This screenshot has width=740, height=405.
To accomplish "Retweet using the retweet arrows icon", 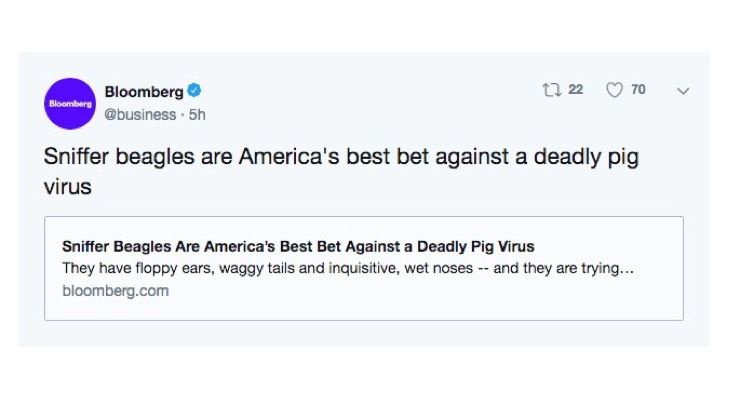I will pyautogui.click(x=551, y=90).
